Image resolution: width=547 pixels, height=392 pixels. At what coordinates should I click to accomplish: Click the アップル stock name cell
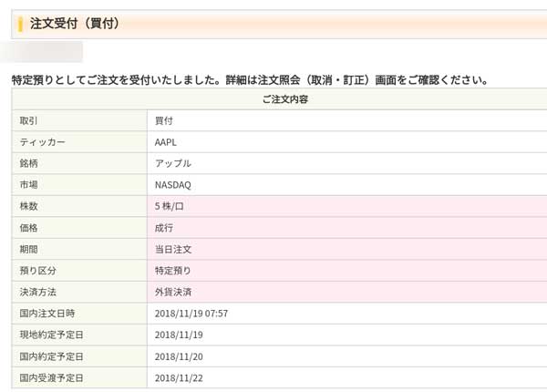coord(173,163)
